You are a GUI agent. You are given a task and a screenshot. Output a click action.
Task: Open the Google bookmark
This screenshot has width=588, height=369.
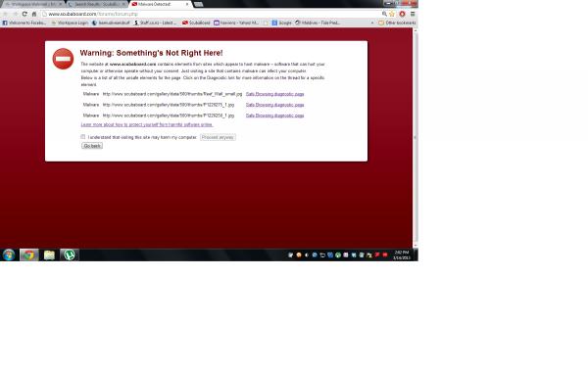(281, 23)
